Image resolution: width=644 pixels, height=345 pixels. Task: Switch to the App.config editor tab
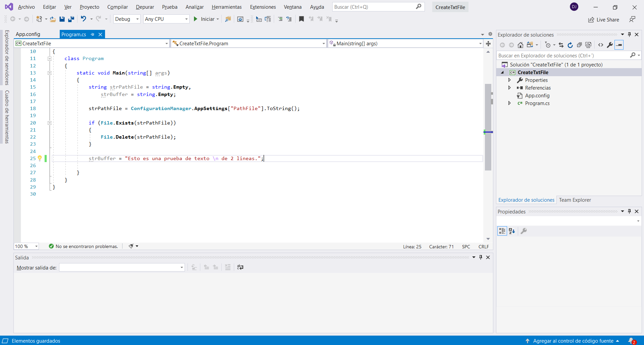click(28, 34)
